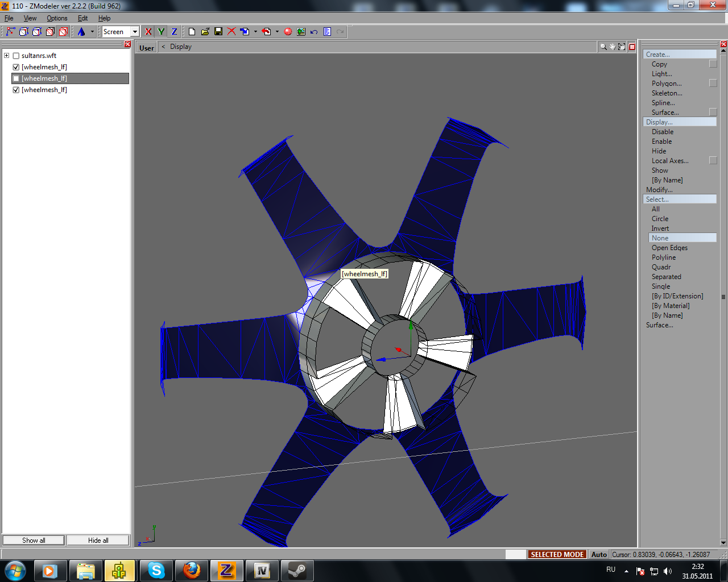Toggle the Y axis constraint
Image resolution: width=728 pixels, height=582 pixels.
click(x=162, y=32)
